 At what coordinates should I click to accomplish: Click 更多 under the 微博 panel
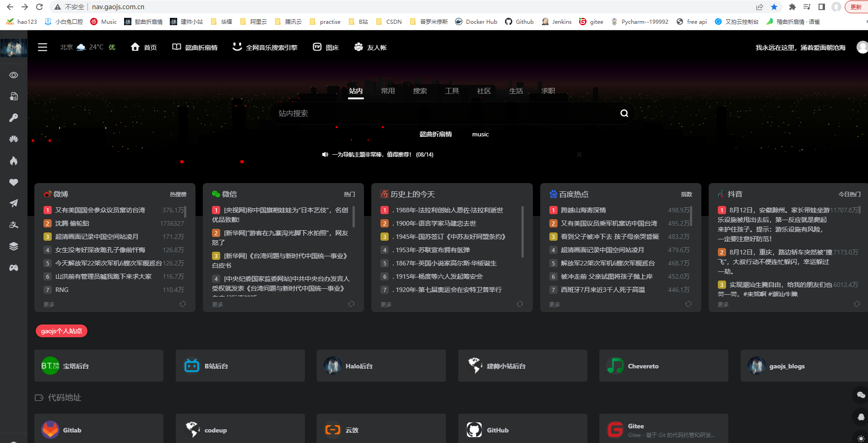49,304
